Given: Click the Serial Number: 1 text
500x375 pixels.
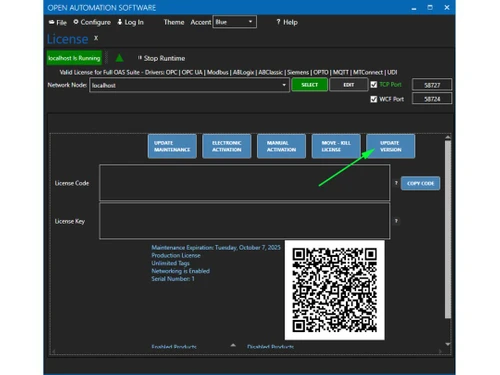Looking at the screenshot, I should click(173, 279).
